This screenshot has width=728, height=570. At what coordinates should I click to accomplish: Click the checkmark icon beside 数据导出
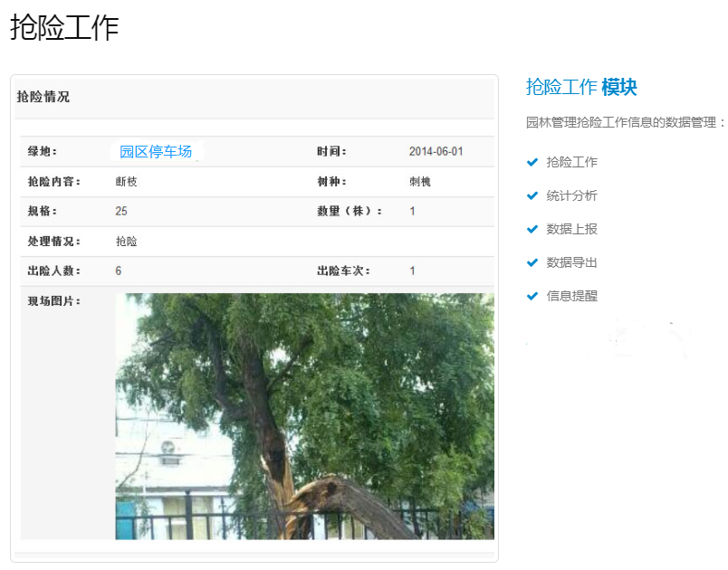coord(532,262)
